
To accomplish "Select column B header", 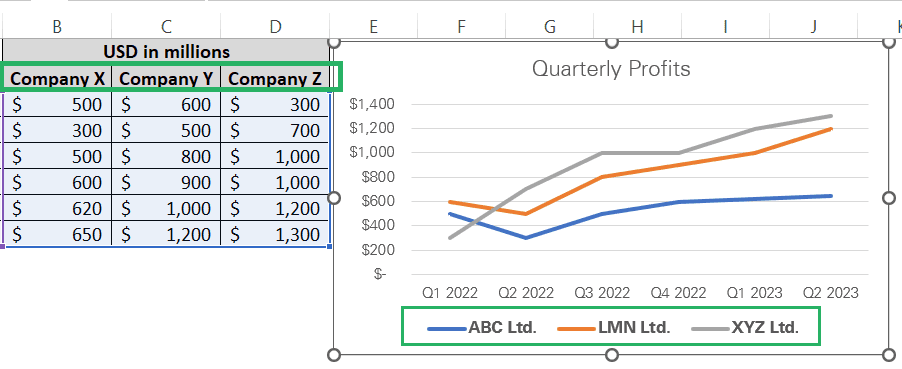I will (x=57, y=26).
